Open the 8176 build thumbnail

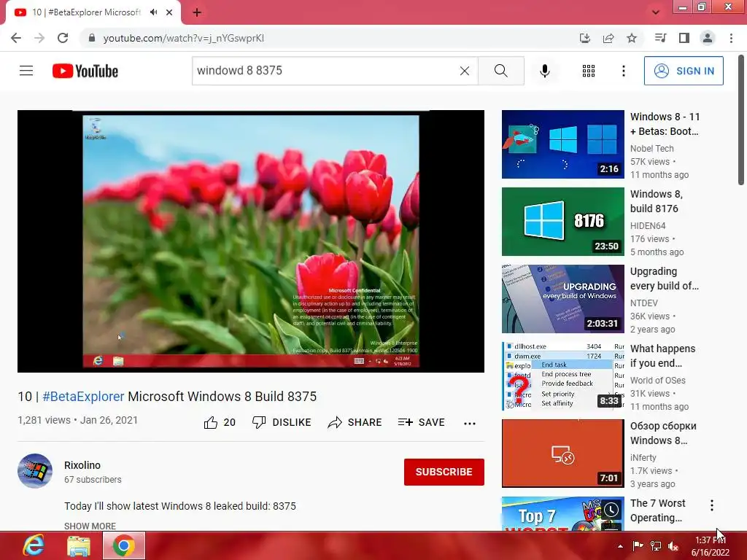tap(562, 222)
